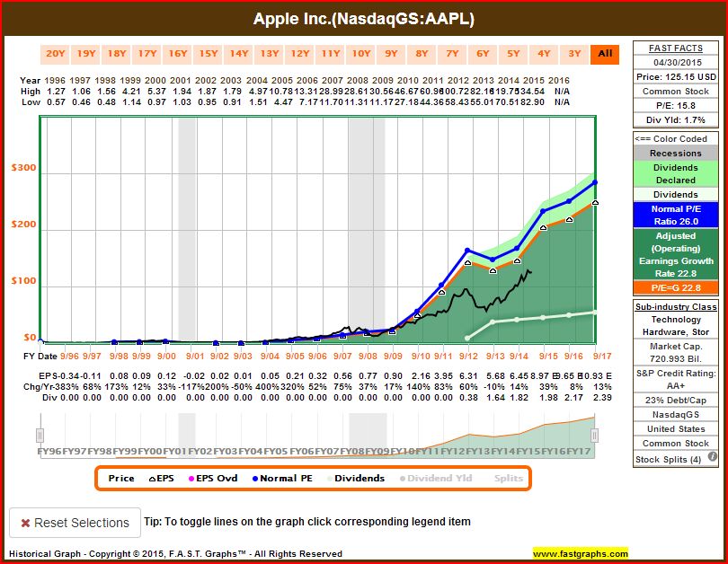Image resolution: width=728 pixels, height=564 pixels.
Task: Click the Normal P/E Ratio 26.0 key
Action: coord(676,216)
